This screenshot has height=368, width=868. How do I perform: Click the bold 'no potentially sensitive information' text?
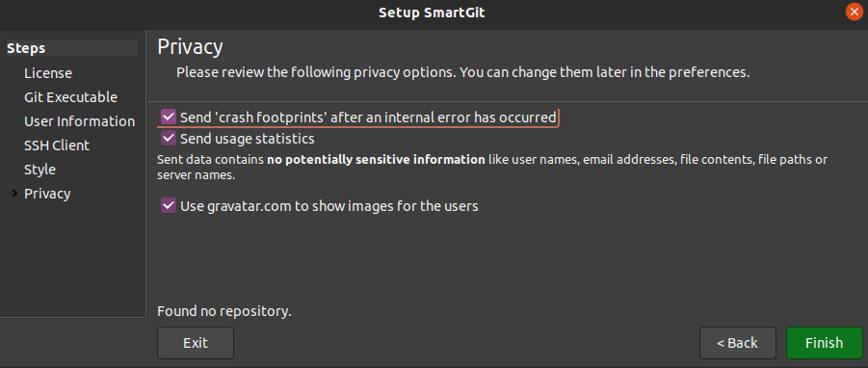(x=377, y=161)
